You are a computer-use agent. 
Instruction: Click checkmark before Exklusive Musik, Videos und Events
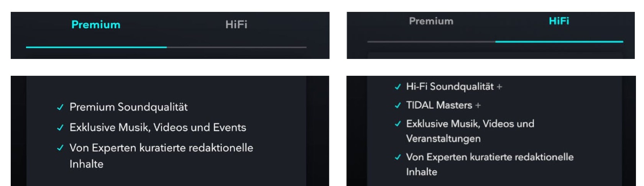[x=60, y=128]
